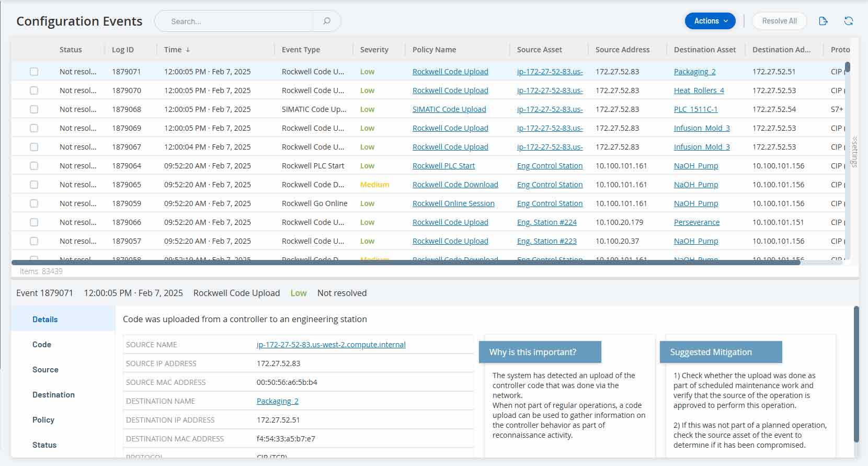Image resolution: width=868 pixels, height=466 pixels.
Task: Click the table horizontal scrollbar
Action: click(x=406, y=263)
